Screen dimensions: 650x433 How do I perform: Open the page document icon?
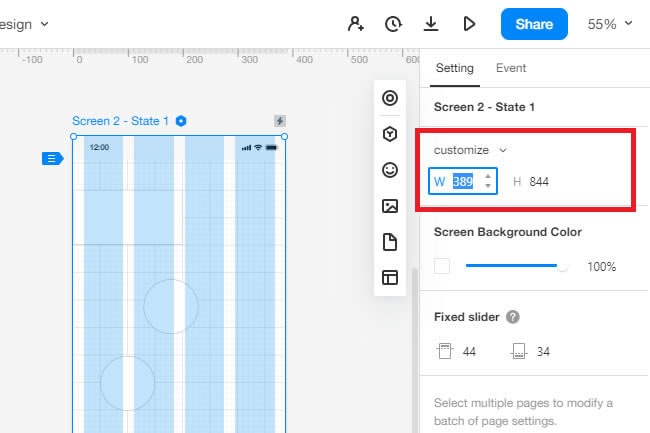click(390, 242)
